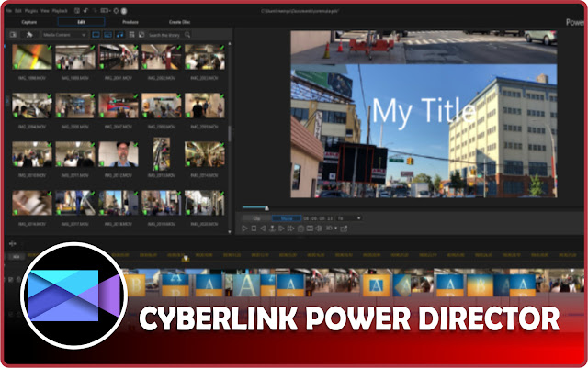The image size is (588, 368).
Task: Select the diamond-shaped transition clip on timeline
Action: click(402, 285)
